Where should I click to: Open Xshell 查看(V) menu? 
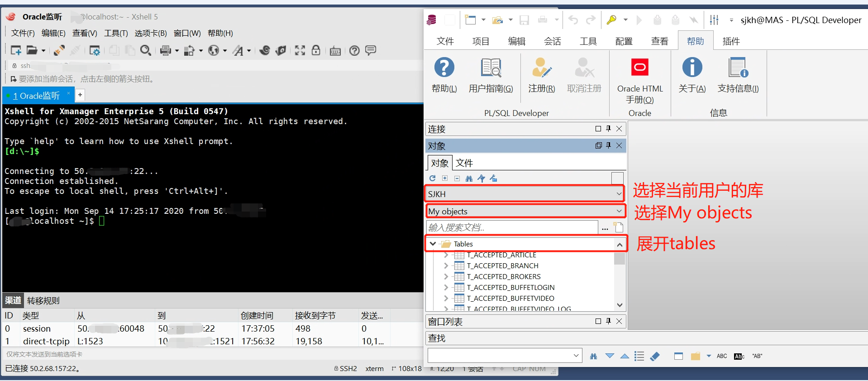coord(85,33)
